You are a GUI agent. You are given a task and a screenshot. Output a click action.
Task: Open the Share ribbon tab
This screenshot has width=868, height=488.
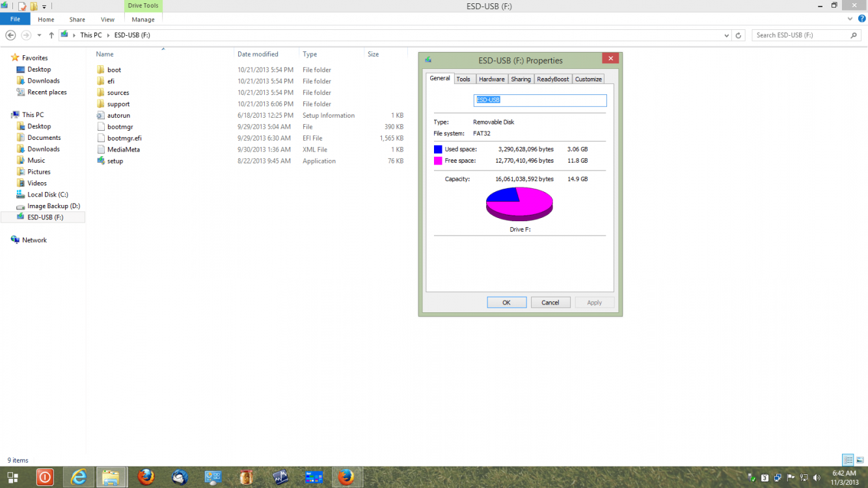tap(77, 20)
